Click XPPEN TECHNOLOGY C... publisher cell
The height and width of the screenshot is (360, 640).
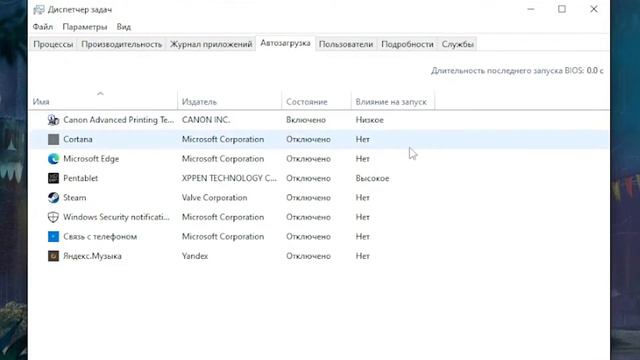click(229, 178)
